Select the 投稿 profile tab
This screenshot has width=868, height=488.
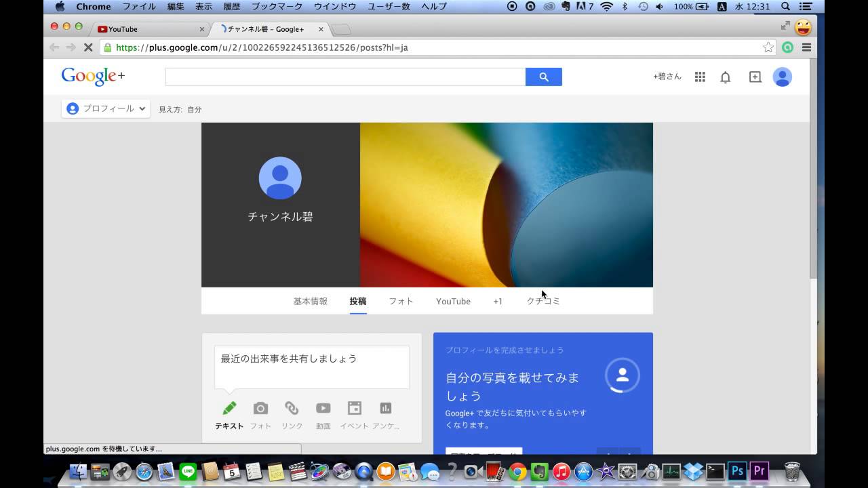tap(358, 301)
